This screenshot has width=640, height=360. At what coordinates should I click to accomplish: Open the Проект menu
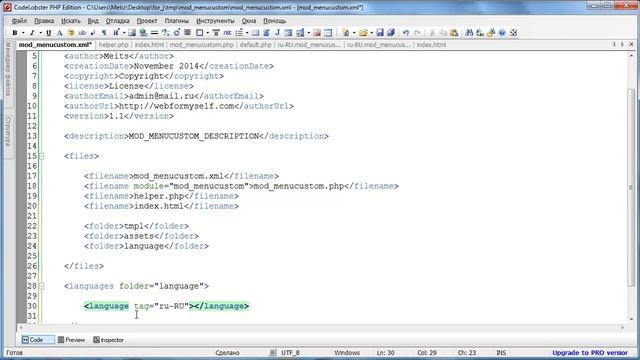pos(147,21)
